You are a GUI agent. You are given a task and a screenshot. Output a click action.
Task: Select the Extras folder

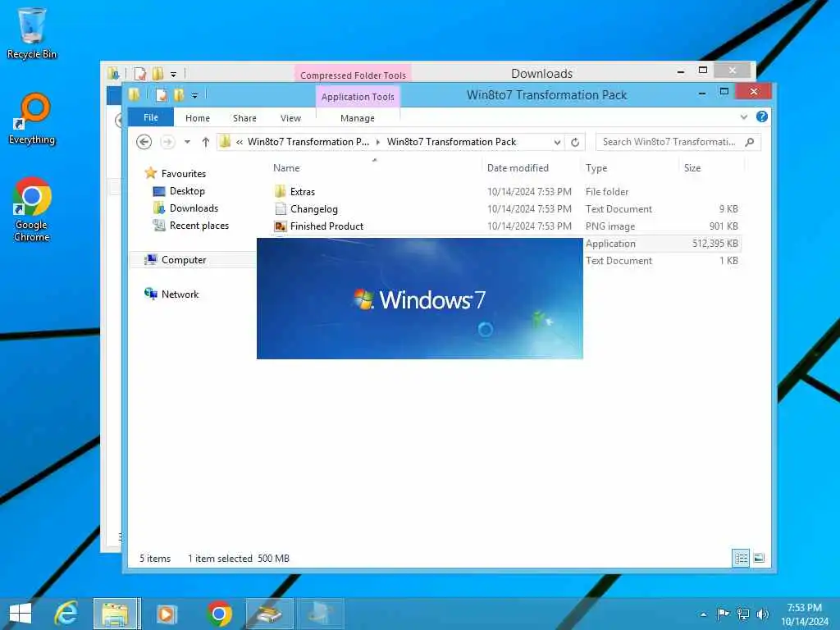(302, 192)
